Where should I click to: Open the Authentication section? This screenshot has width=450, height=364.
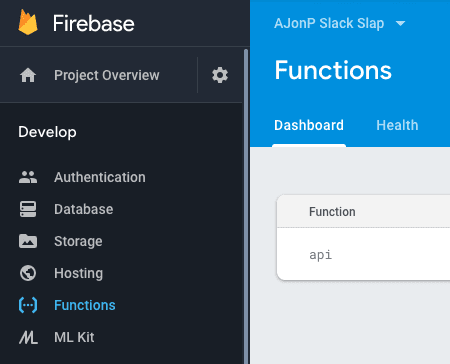pos(100,177)
